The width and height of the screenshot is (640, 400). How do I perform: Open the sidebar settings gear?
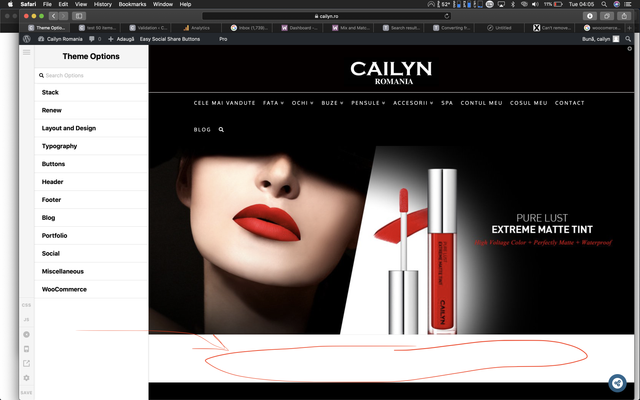click(x=27, y=378)
